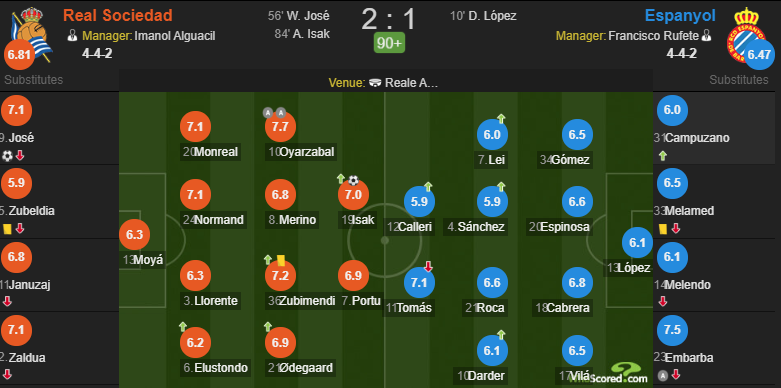
Task: Open the Real Sociedad team name link
Action: 118,15
